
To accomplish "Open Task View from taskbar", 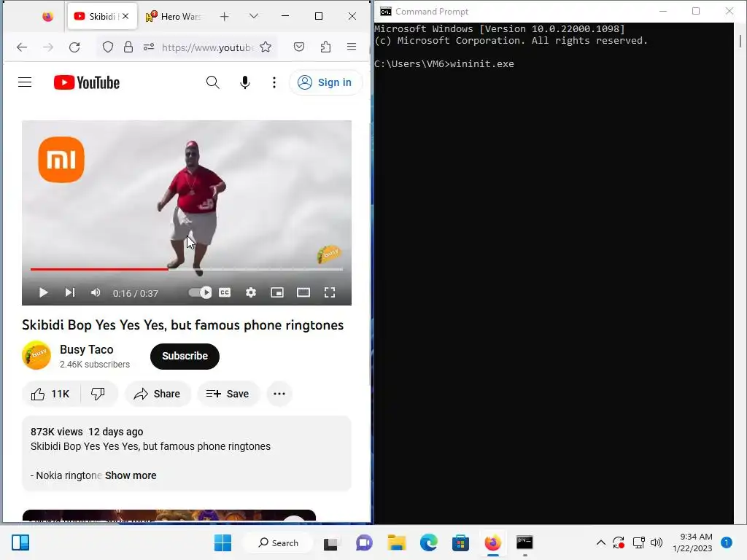I will click(x=331, y=543).
